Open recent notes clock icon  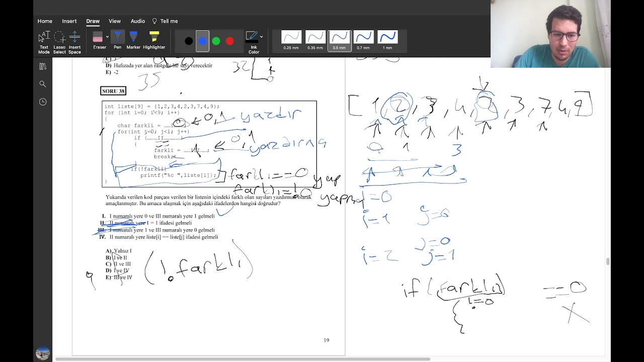tap(43, 102)
